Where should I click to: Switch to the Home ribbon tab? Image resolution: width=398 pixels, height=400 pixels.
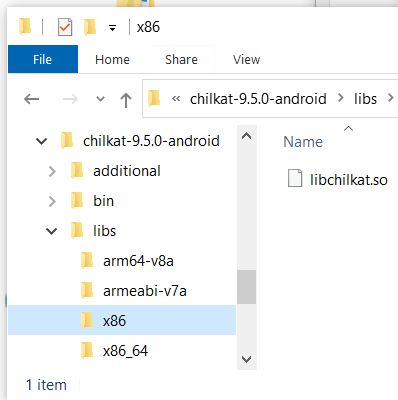tap(112, 60)
